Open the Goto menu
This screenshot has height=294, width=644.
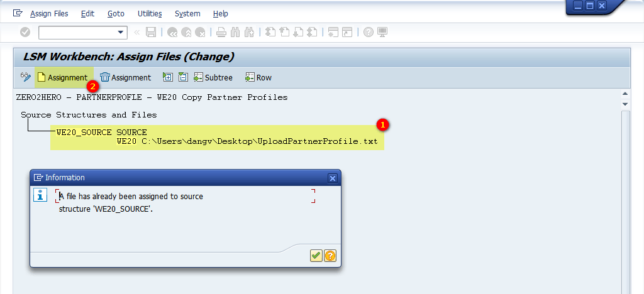[116, 13]
